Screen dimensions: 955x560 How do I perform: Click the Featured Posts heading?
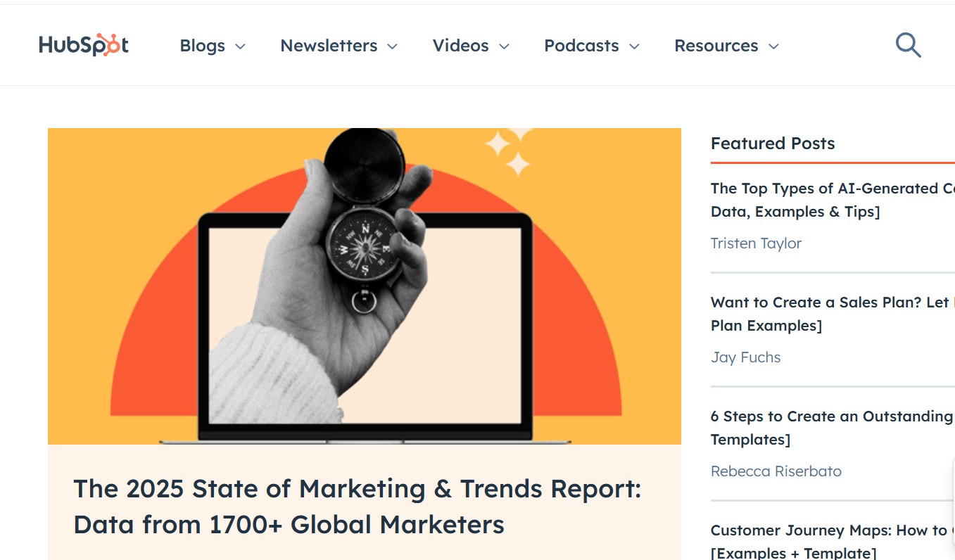773,144
